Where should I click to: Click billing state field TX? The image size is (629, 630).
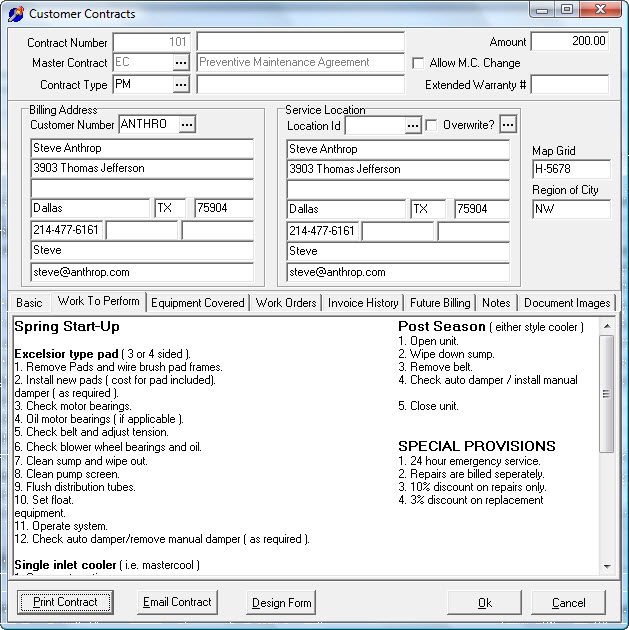pos(170,208)
